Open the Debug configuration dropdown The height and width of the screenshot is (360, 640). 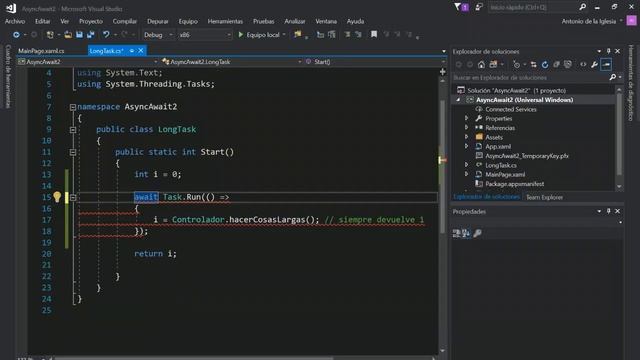coord(158,35)
